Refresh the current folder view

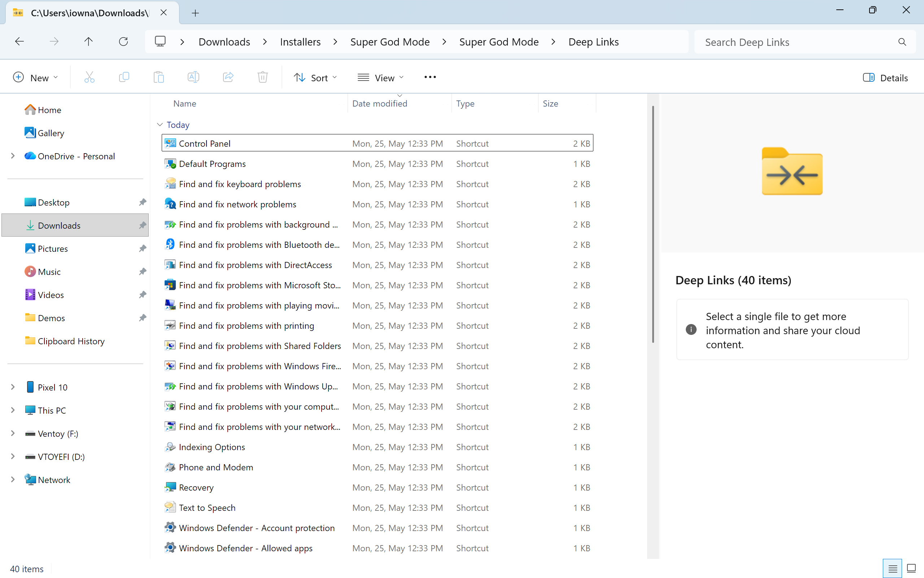tap(123, 41)
